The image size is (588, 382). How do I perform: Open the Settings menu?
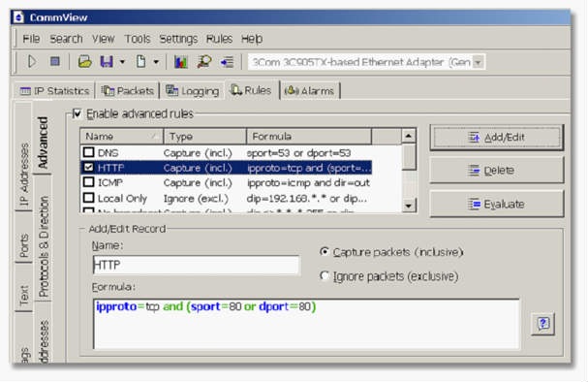coord(178,39)
